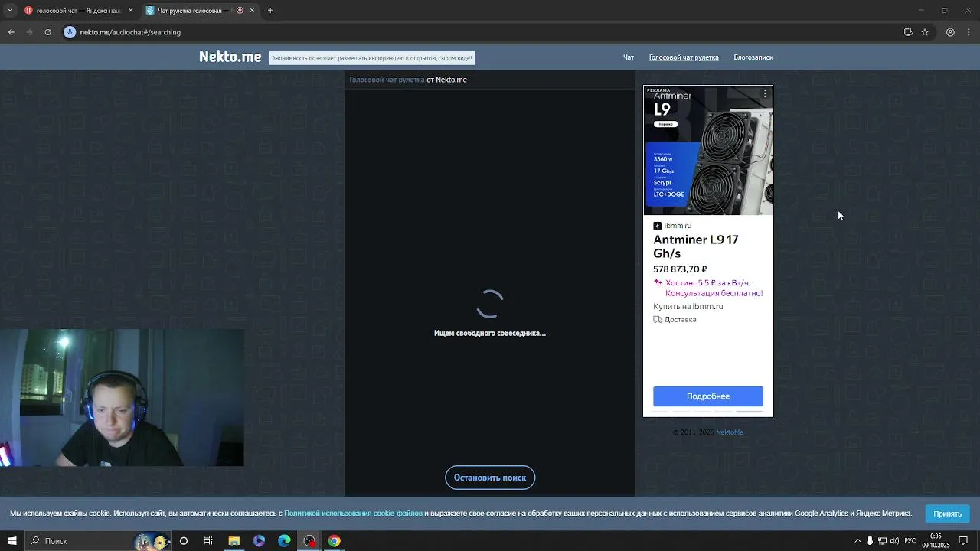The height and width of the screenshot is (551, 980).
Task: Open the cookie policy link
Action: point(354,514)
